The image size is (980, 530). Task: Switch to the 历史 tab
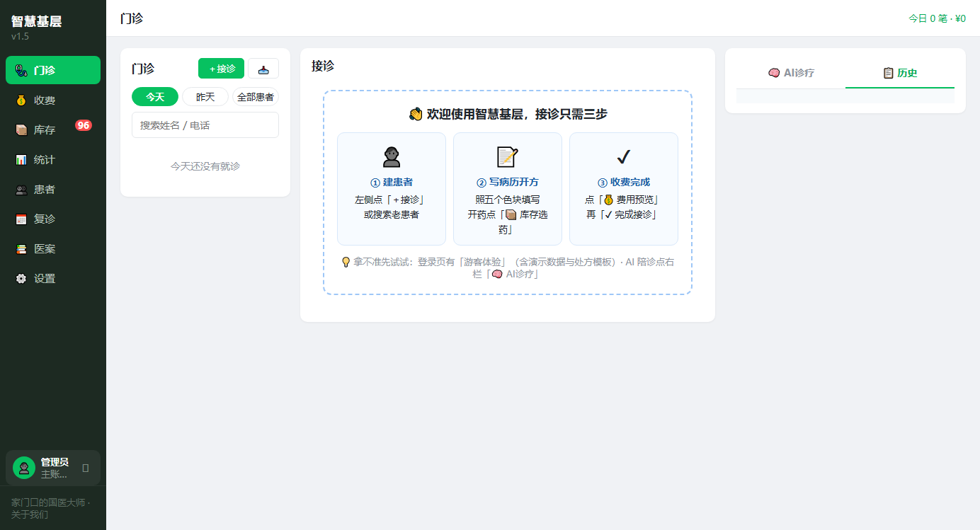(x=900, y=73)
